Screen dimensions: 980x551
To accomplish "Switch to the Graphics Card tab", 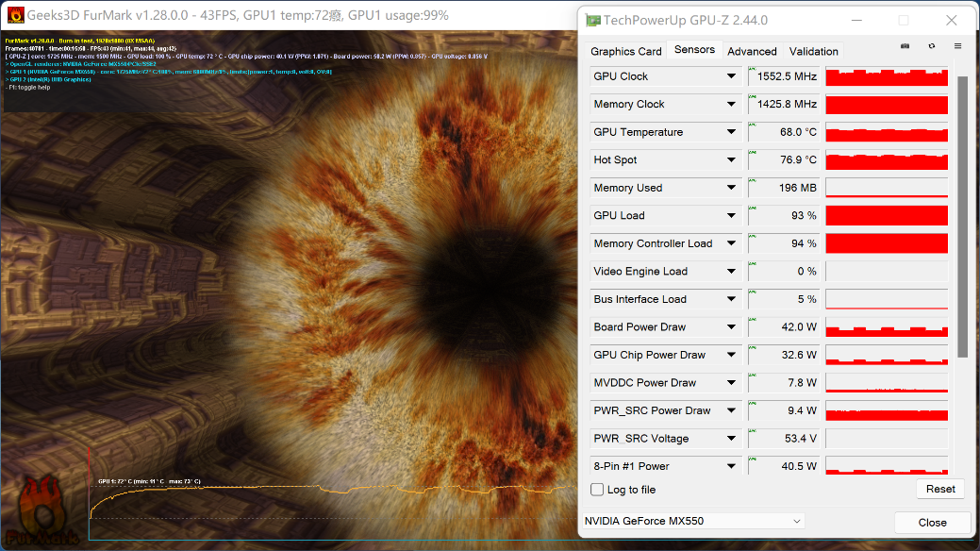I will [x=625, y=51].
